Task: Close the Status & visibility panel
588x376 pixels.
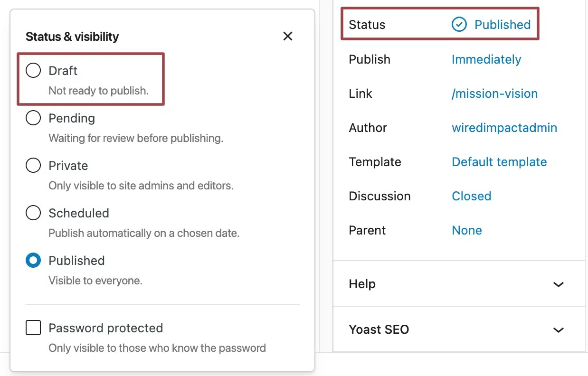Action: coord(287,36)
